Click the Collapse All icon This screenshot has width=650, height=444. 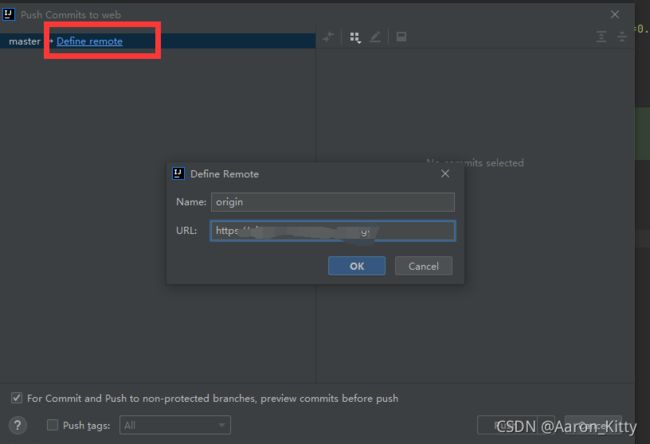622,37
